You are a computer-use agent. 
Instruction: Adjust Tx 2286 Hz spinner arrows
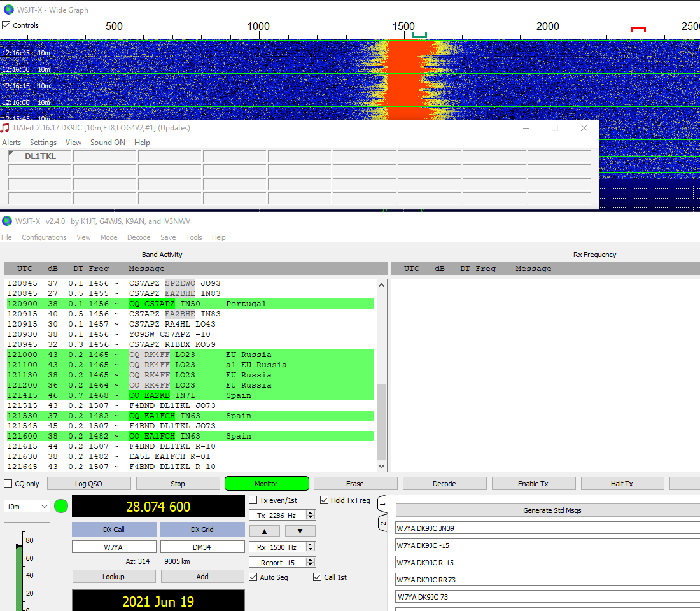coord(311,515)
